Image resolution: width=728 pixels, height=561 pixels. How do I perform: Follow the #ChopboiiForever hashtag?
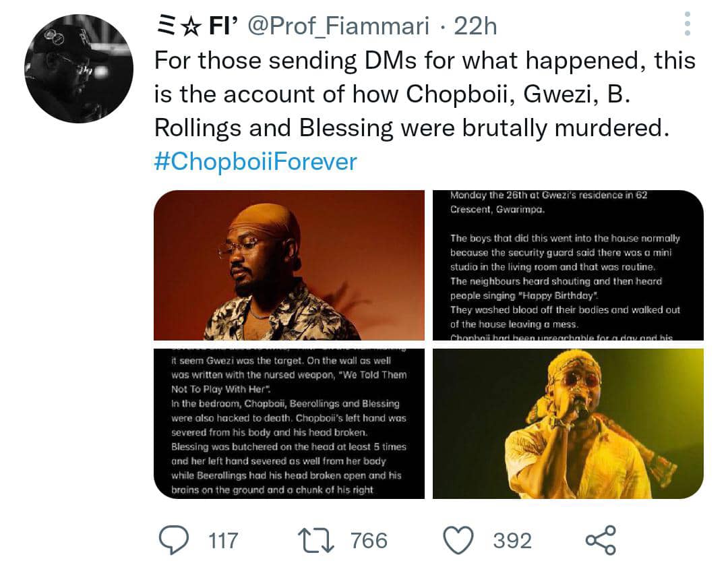tap(255, 163)
